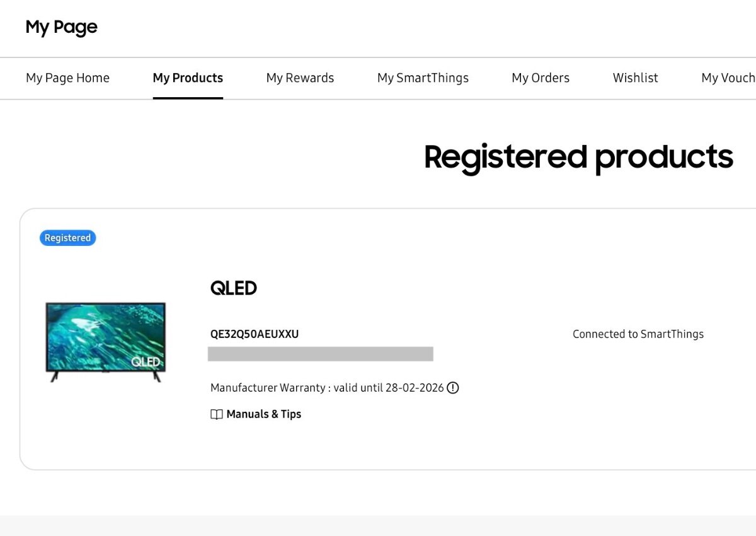Image resolution: width=756 pixels, height=536 pixels.
Task: Click the warranty info circle icon
Action: (453, 388)
